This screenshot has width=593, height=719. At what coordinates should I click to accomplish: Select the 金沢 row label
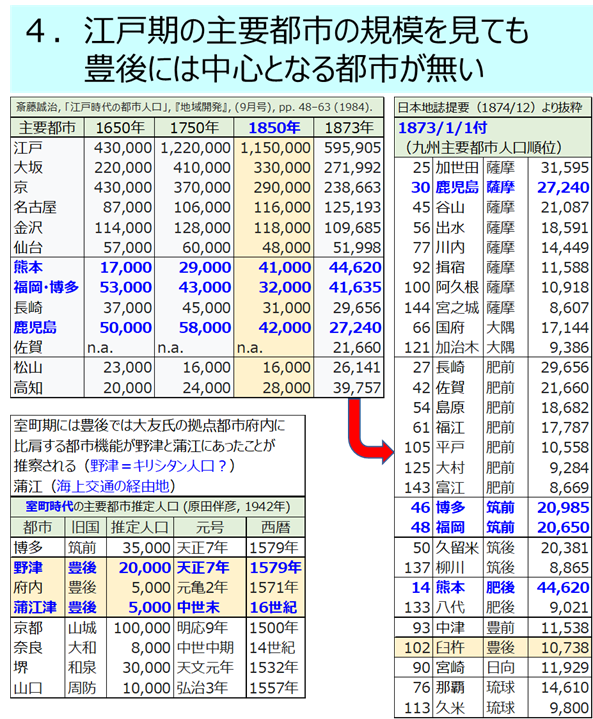coord(28,227)
